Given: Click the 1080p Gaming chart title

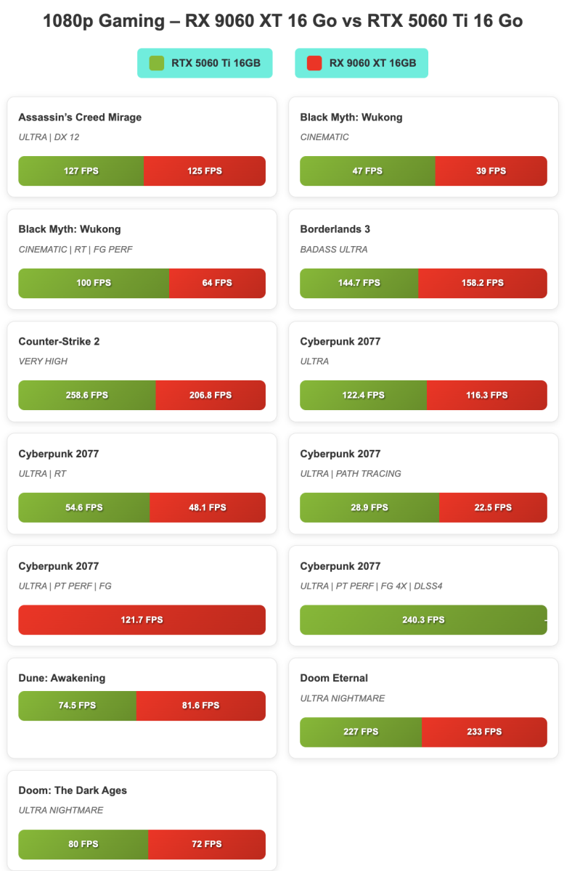Looking at the screenshot, I should [283, 21].
